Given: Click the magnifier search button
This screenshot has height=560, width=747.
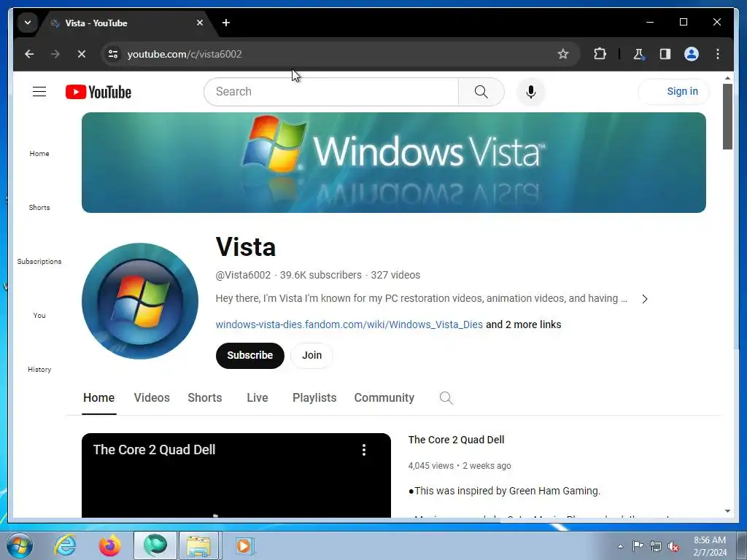Looking at the screenshot, I should [481, 91].
